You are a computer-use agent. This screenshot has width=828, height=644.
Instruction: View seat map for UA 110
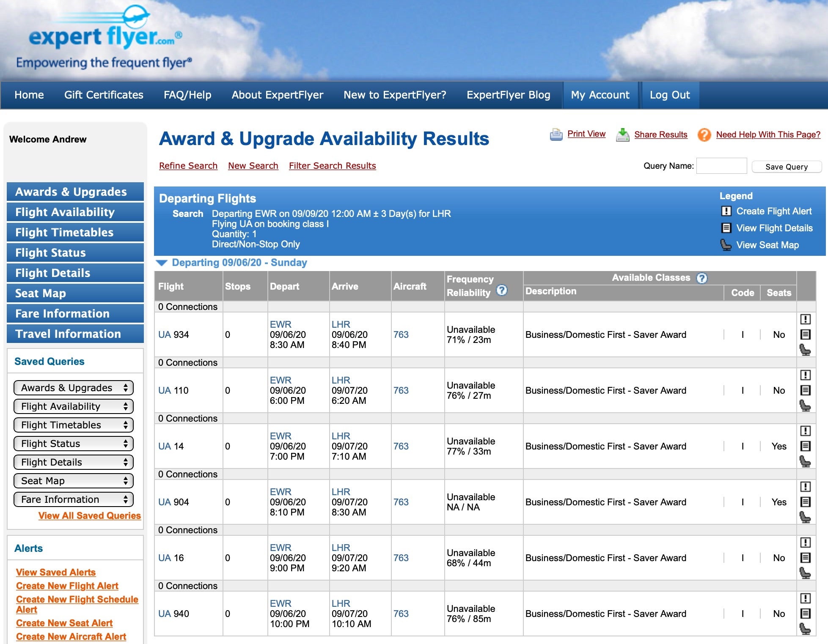(x=805, y=406)
